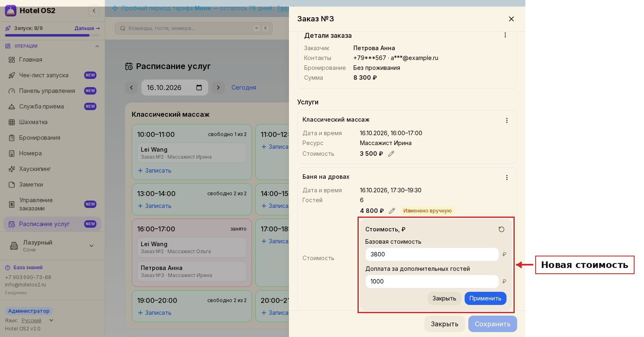Open Классический массаж three-dot menu
The image size is (644, 337).
click(x=507, y=120)
